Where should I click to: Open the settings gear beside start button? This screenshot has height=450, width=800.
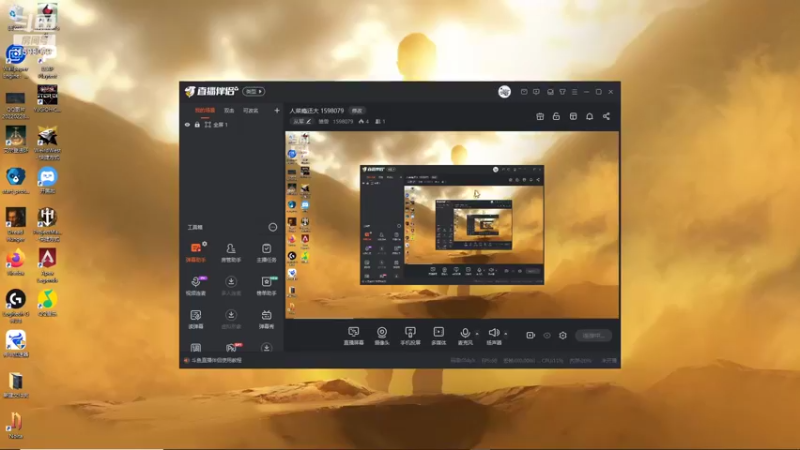pos(563,335)
